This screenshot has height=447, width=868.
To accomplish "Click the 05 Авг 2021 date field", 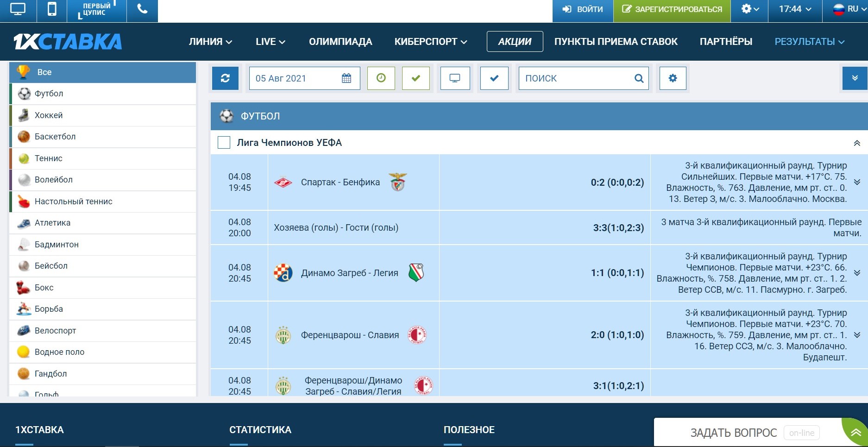I will (304, 78).
